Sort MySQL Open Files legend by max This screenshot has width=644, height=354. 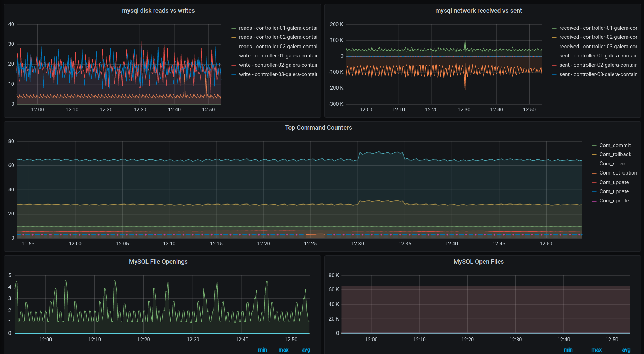(596, 350)
